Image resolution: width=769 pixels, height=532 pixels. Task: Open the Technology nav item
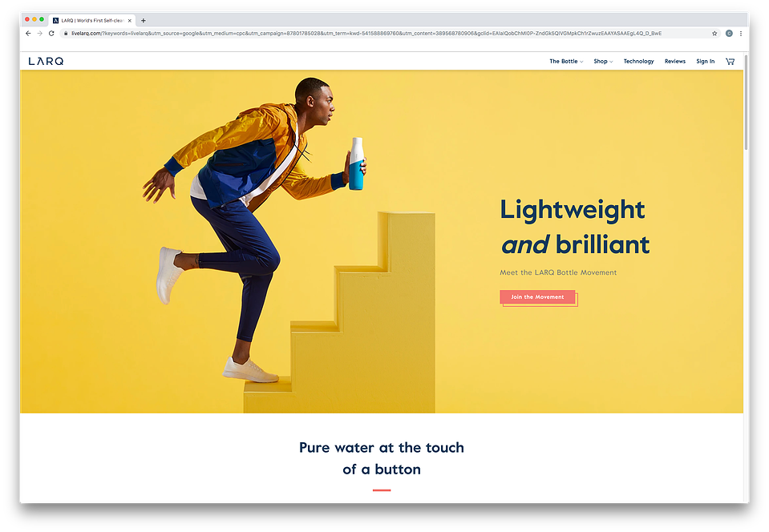(638, 61)
